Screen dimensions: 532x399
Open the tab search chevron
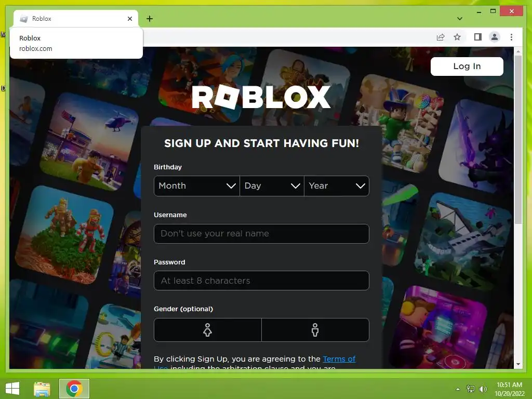[x=460, y=19]
